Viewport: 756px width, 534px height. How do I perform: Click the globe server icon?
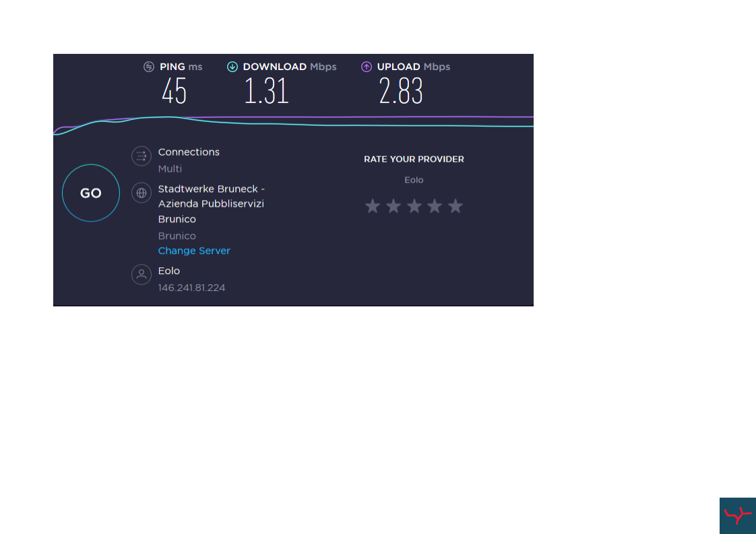[141, 193]
